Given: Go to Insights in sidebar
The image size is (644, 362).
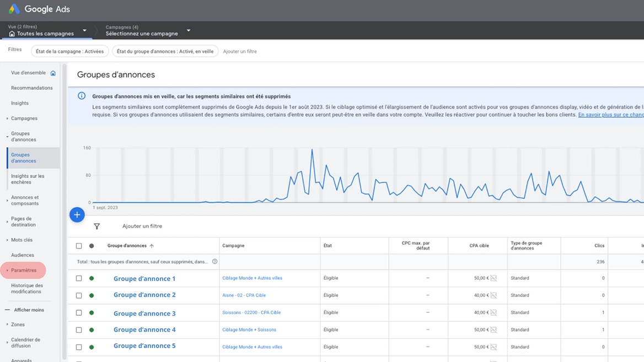Looking at the screenshot, I should pos(20,103).
